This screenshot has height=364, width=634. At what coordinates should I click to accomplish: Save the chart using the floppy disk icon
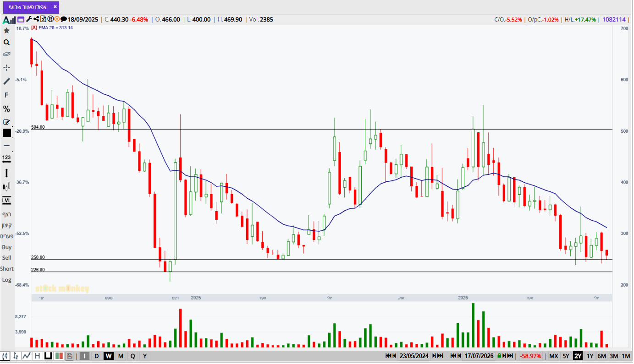(69, 356)
